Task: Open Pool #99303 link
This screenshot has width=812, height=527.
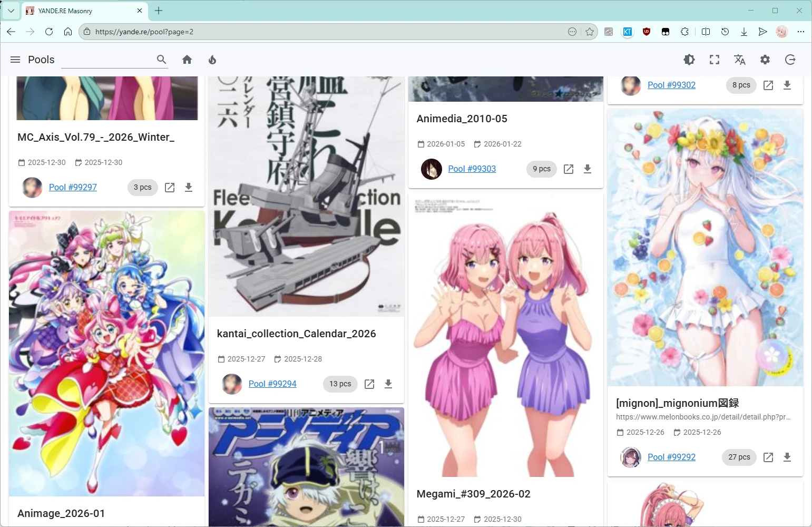Action: coord(472,169)
